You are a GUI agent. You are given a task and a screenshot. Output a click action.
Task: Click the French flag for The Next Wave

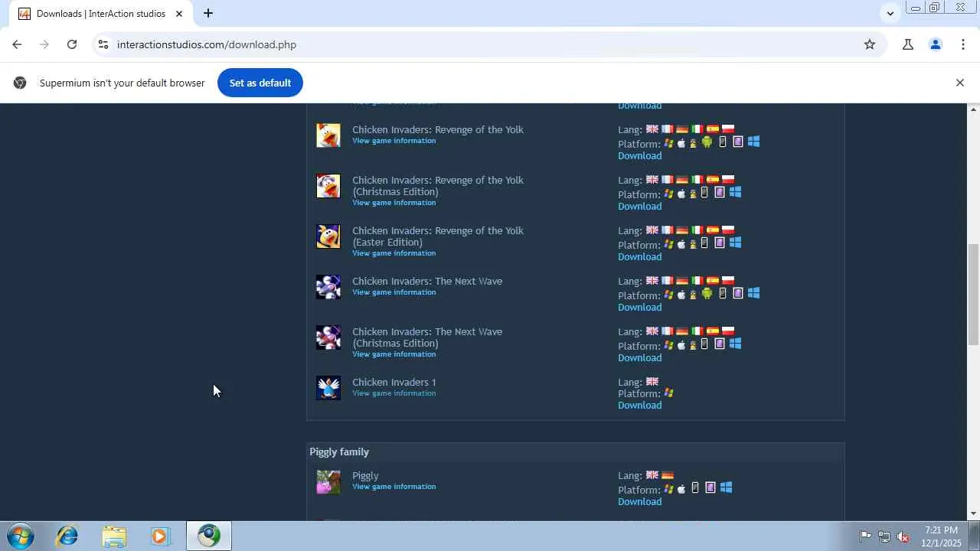click(x=668, y=281)
